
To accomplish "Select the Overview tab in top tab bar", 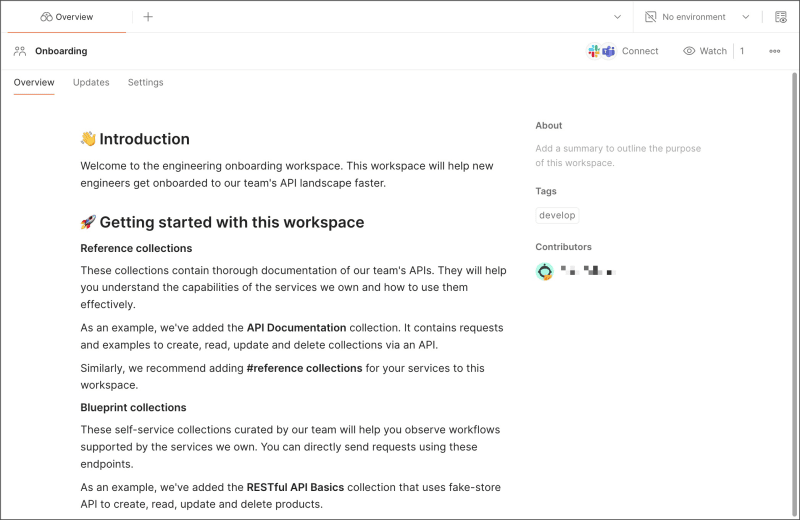I will coord(67,17).
